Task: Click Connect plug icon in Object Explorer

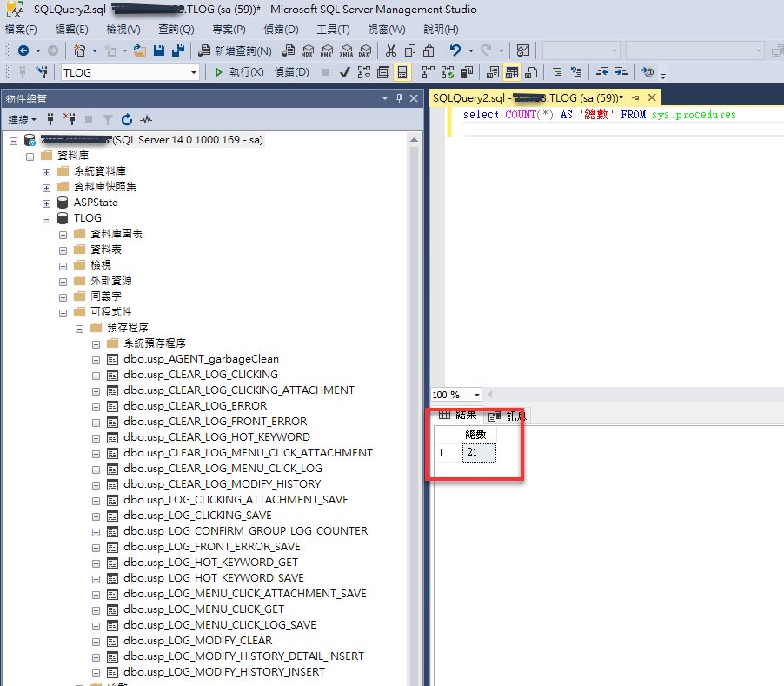Action: point(50,119)
